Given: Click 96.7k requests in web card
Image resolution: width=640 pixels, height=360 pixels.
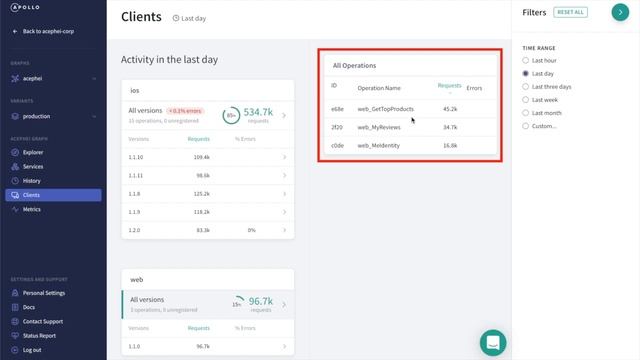Looking at the screenshot, I should 260,304.
